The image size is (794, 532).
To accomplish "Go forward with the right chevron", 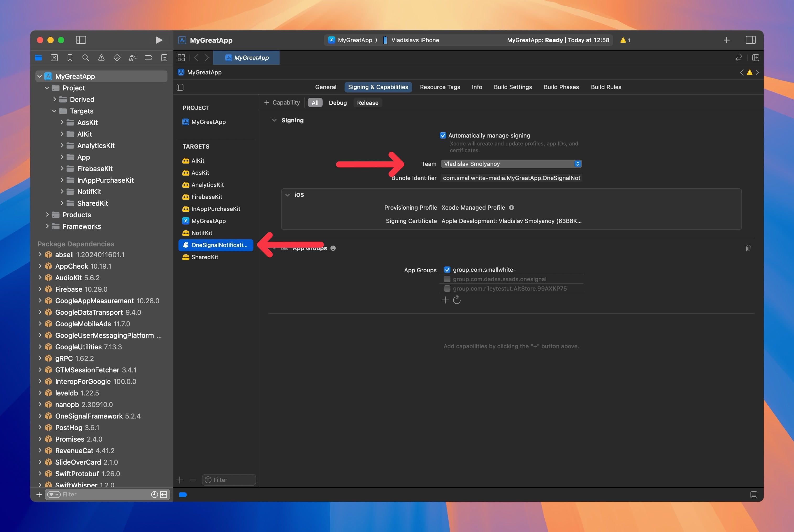I will pyautogui.click(x=206, y=58).
